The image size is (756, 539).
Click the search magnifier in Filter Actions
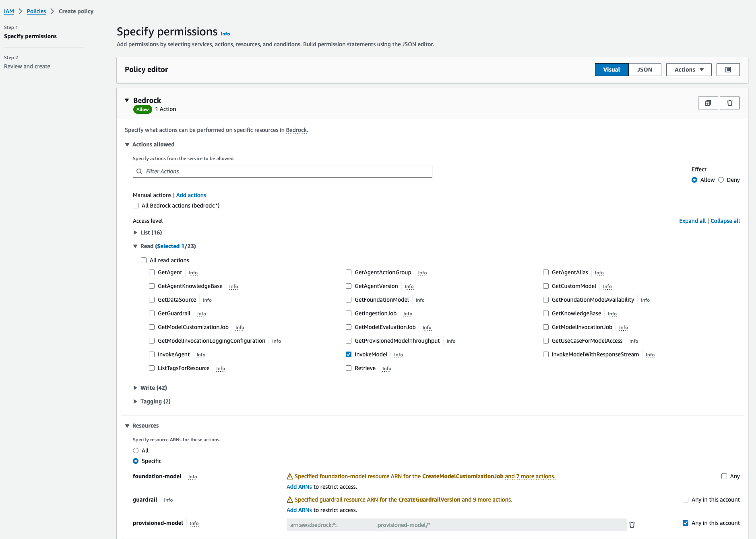click(140, 171)
